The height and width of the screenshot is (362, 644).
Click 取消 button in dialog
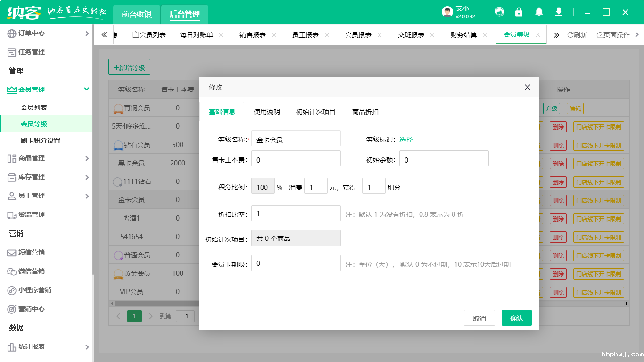pyautogui.click(x=479, y=318)
